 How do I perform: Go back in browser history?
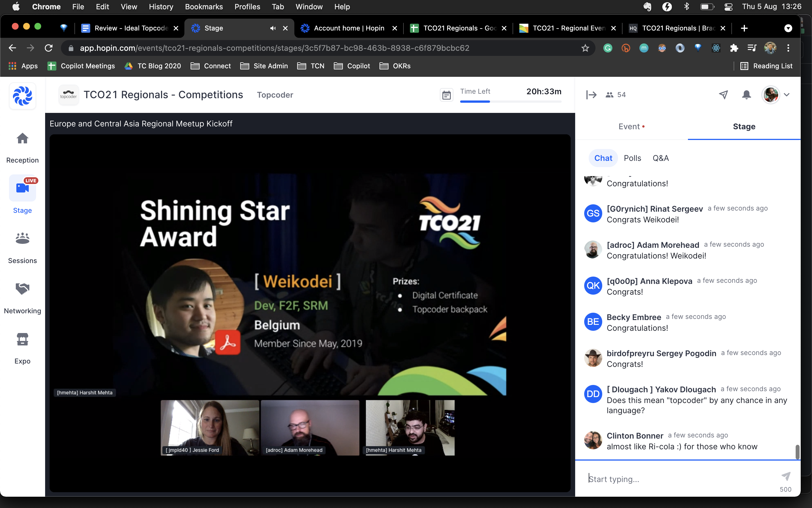point(12,48)
